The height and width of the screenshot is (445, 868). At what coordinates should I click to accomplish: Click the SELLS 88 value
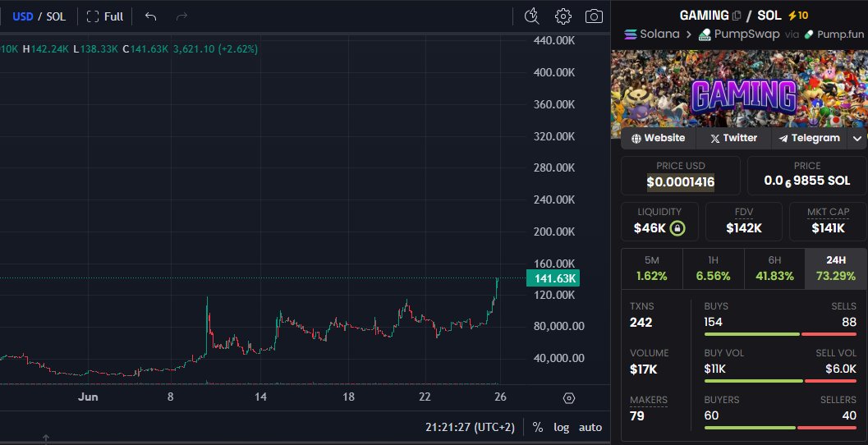[x=849, y=322]
